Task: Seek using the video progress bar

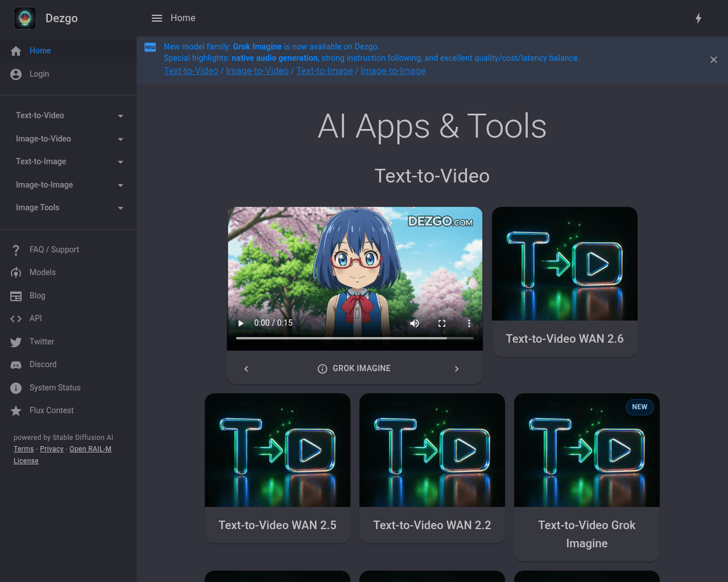Action: [355, 338]
